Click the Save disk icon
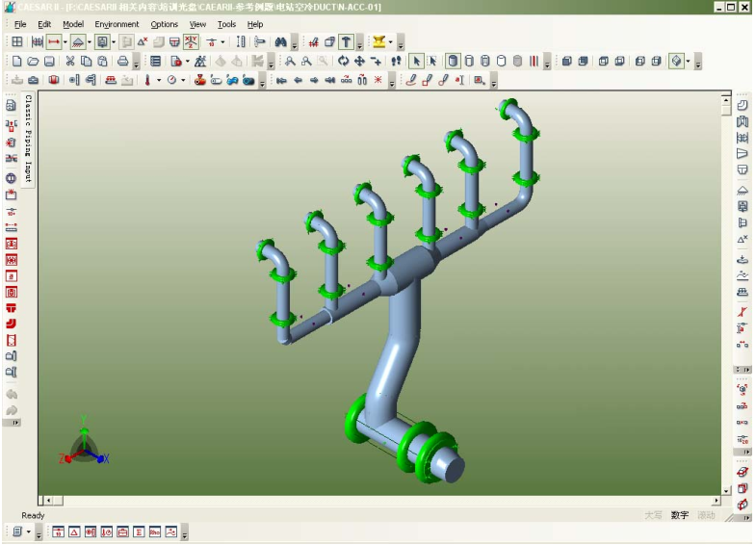 (49, 62)
